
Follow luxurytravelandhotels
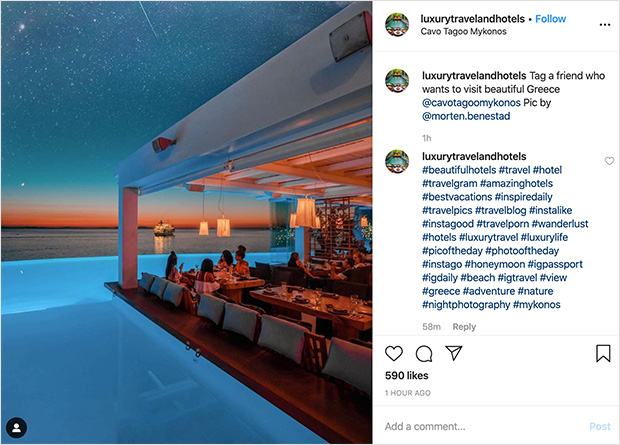[x=550, y=19]
